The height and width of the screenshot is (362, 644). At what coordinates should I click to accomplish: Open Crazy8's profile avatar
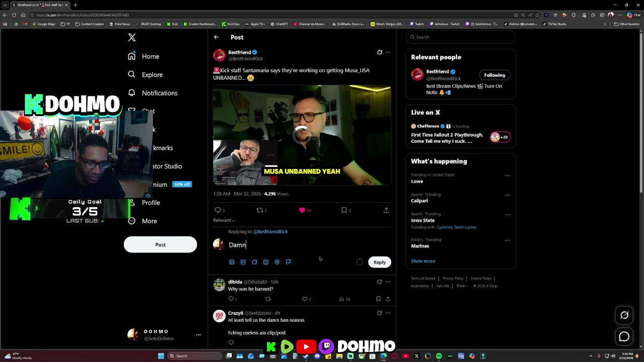[219, 316]
